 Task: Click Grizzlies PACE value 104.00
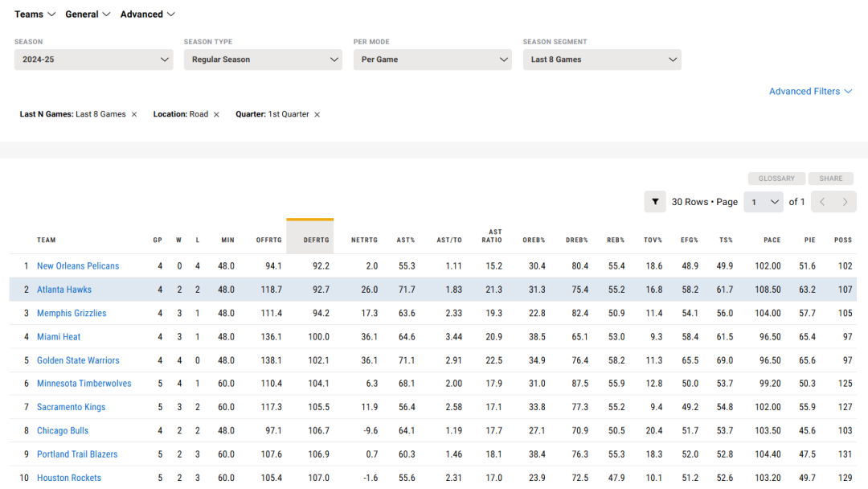(x=768, y=314)
